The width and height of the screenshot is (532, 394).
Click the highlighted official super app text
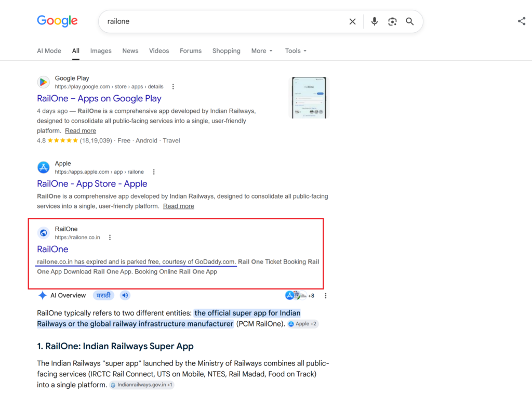[x=169, y=318]
